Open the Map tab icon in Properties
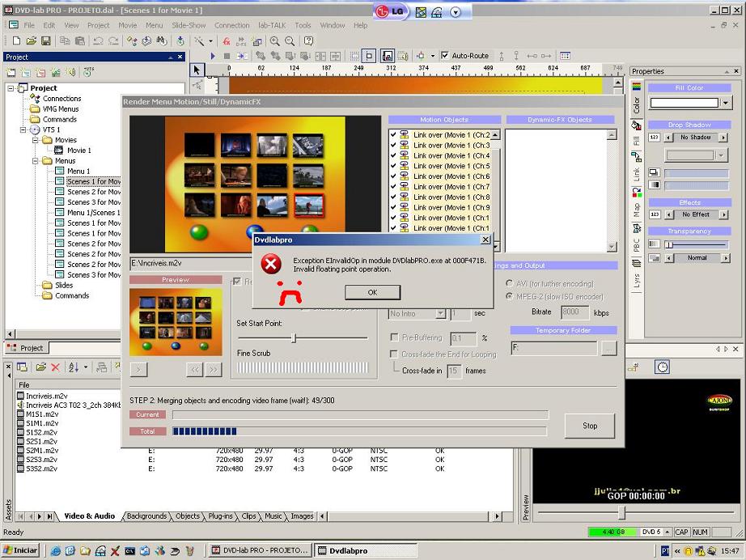 pyautogui.click(x=636, y=193)
